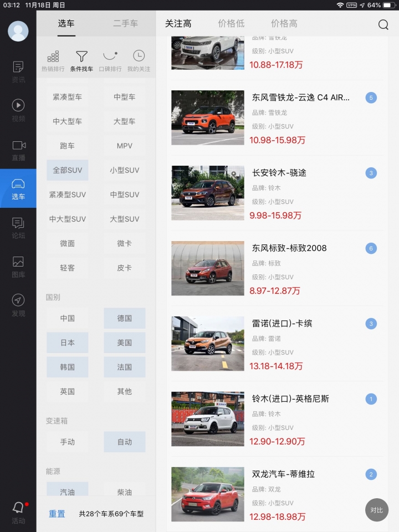Screen dimensions: 399x532
Task: Deselect 美国 country filter
Action: pyautogui.click(x=125, y=342)
